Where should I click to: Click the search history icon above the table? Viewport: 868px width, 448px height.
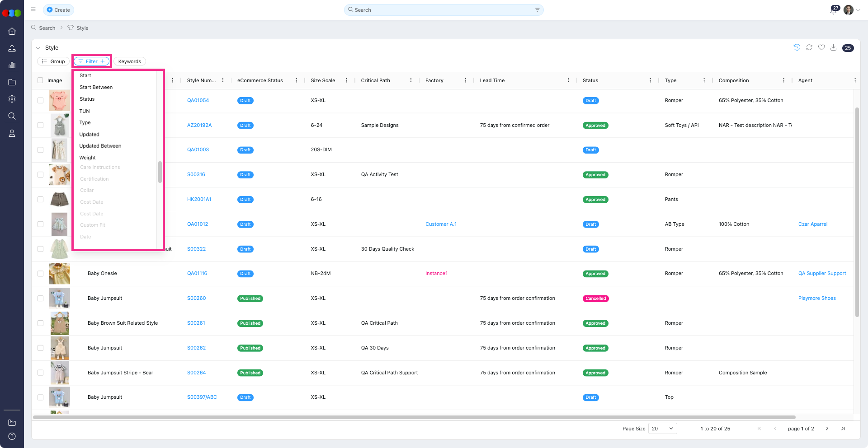click(797, 47)
